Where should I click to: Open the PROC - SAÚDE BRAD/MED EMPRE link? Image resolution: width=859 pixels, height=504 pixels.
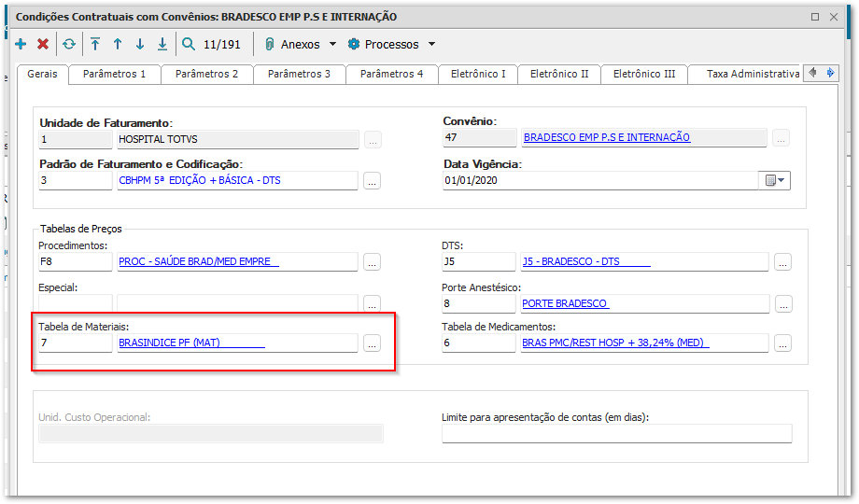click(198, 261)
